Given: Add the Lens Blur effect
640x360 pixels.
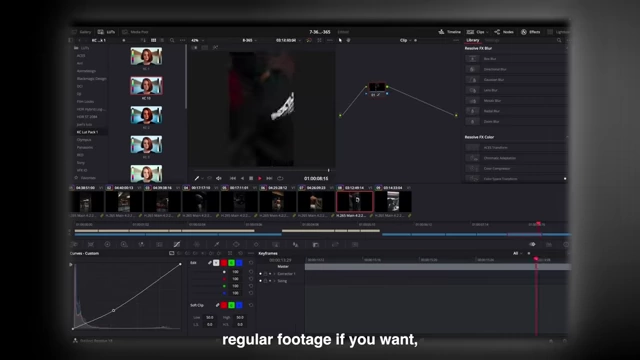Looking at the screenshot, I should click(x=515, y=90).
